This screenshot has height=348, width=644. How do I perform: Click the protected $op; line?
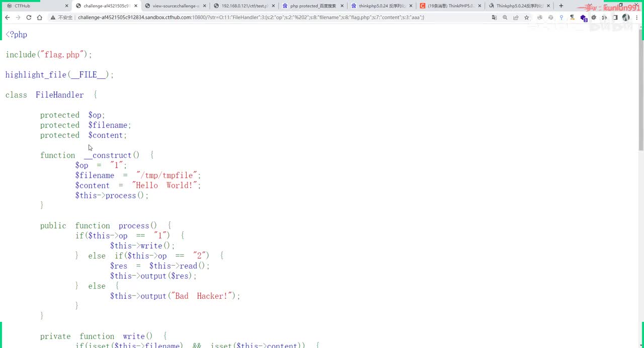pyautogui.click(x=72, y=115)
